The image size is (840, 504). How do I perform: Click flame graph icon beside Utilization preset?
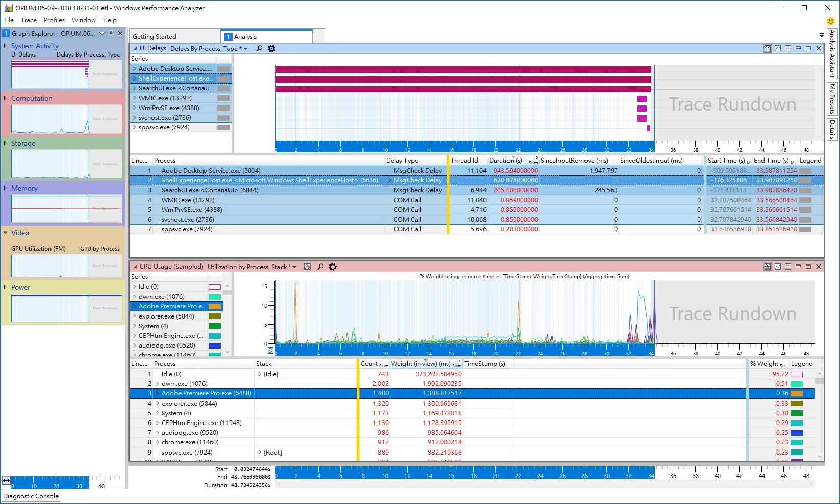308,267
